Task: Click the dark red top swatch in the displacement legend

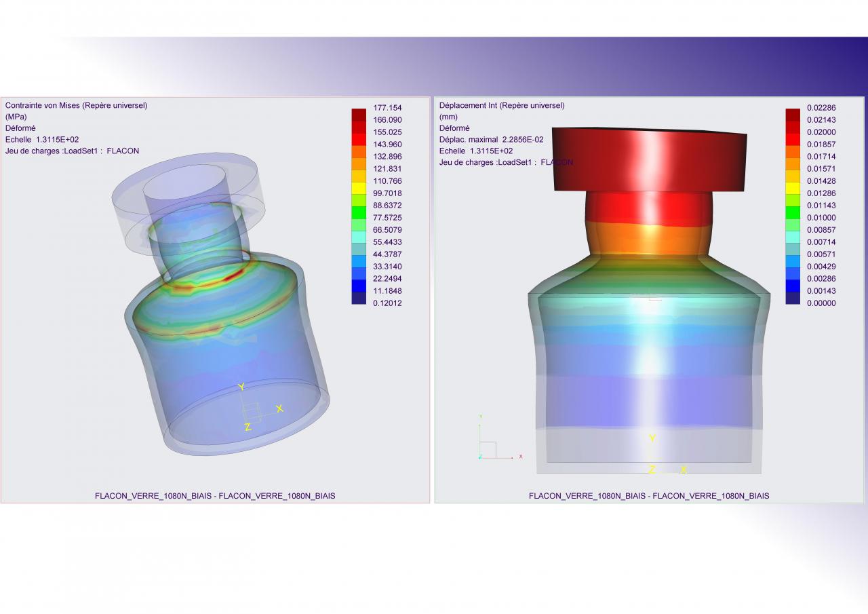Action: point(793,115)
